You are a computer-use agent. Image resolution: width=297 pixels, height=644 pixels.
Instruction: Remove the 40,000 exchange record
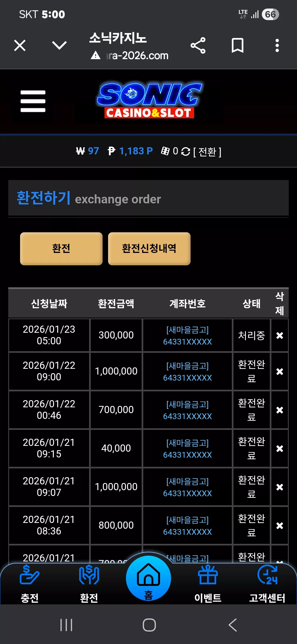[x=280, y=449]
